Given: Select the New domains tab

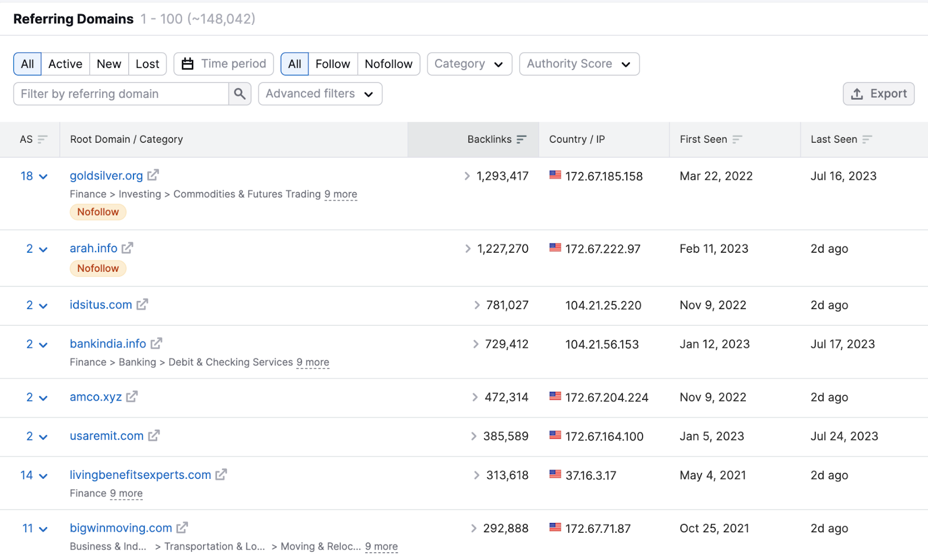Looking at the screenshot, I should click(108, 64).
